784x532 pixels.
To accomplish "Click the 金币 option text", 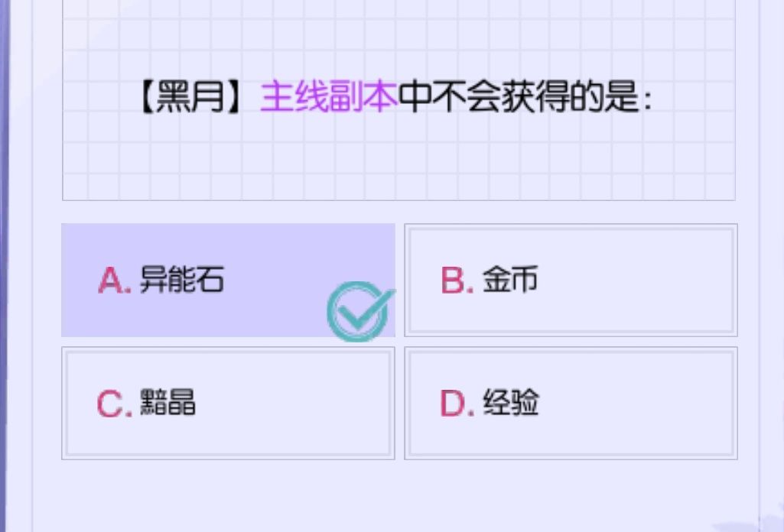I will click(x=510, y=280).
